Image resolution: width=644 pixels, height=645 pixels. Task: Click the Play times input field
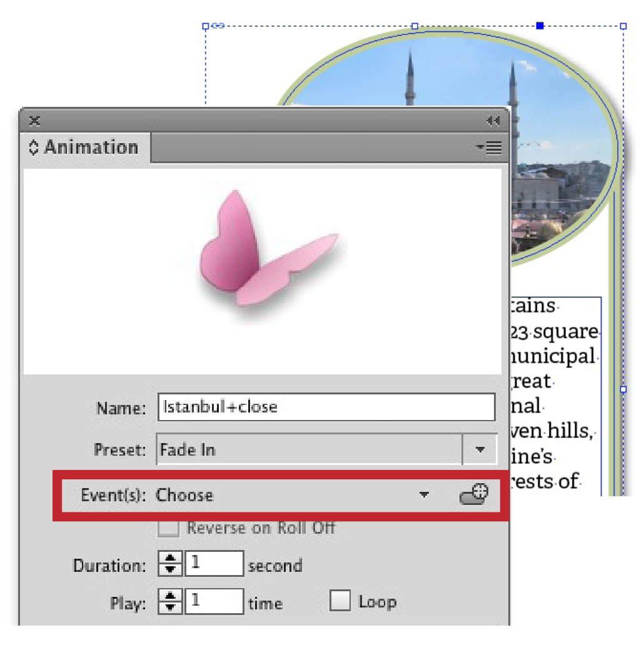(x=214, y=601)
